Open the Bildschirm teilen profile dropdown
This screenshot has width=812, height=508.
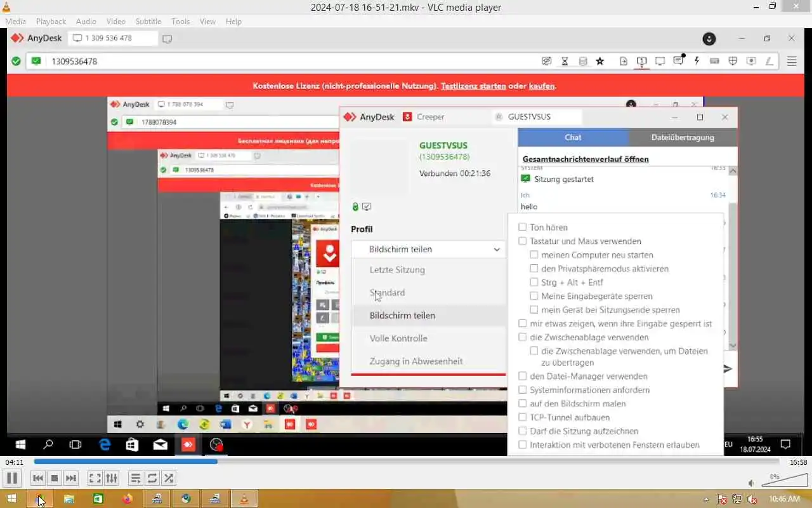[x=429, y=250]
